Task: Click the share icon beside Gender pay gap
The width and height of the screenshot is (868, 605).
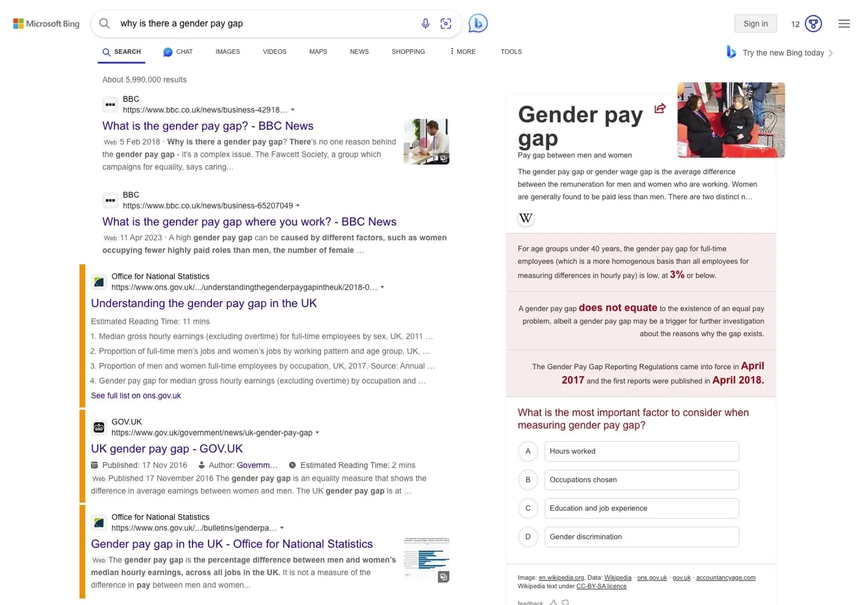Action: point(660,108)
